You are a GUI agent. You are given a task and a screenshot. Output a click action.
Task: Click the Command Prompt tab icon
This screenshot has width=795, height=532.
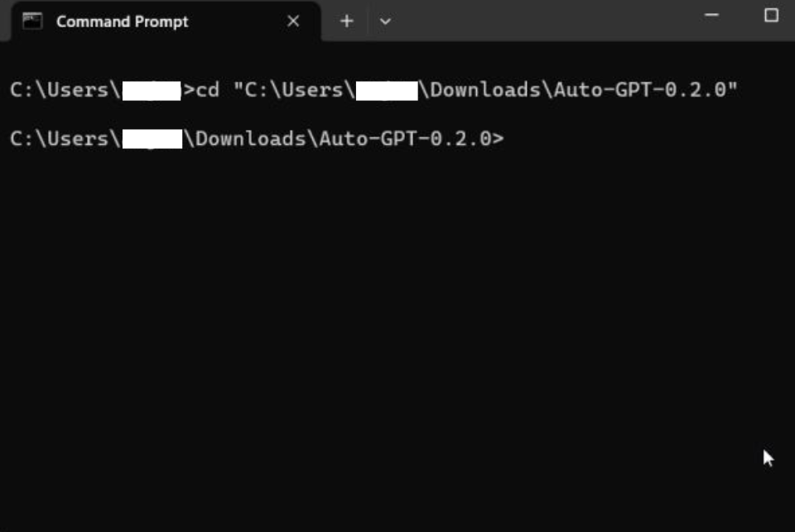32,22
